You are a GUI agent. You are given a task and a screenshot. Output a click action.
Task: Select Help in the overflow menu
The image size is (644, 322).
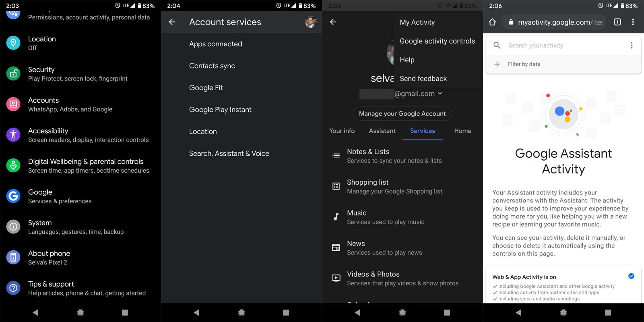[407, 60]
